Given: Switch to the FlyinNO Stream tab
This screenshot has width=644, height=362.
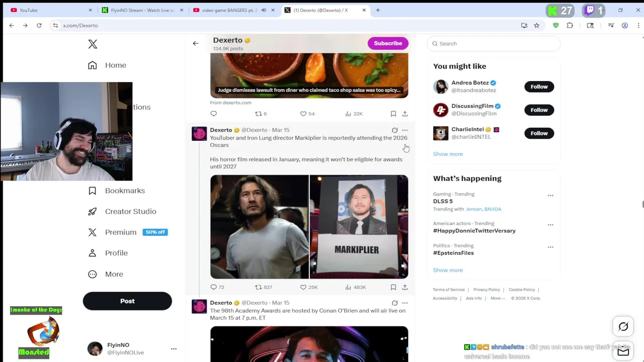Looking at the screenshot, I should click(142, 10).
